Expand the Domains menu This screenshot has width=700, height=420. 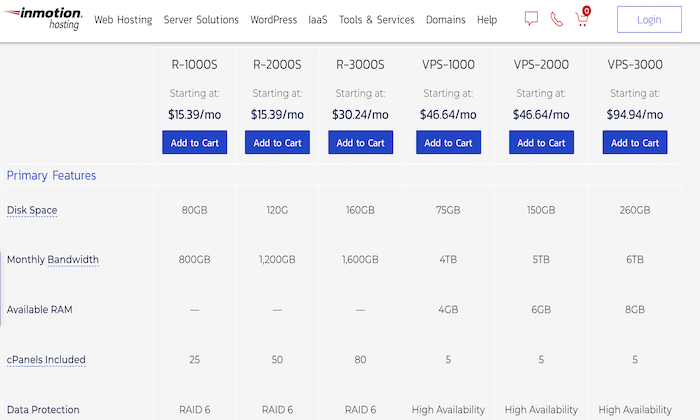pyautogui.click(x=446, y=20)
